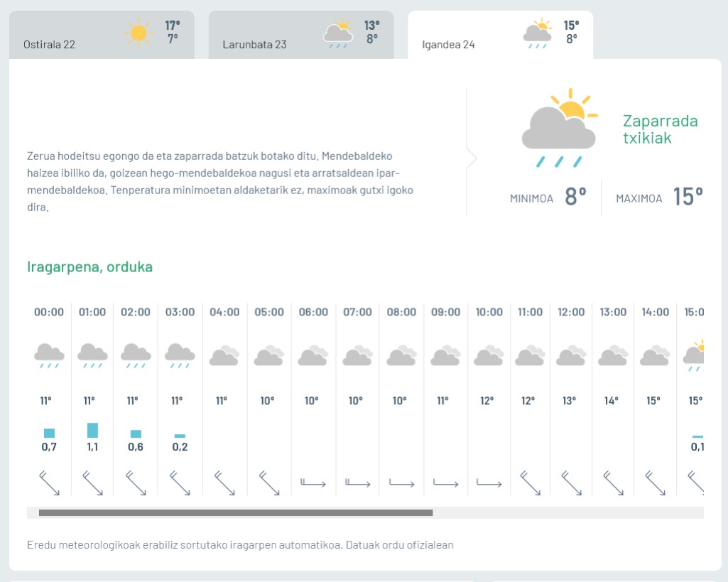This screenshot has width=728, height=582.
Task: Click the 05:00 hour label
Action: pyautogui.click(x=268, y=312)
